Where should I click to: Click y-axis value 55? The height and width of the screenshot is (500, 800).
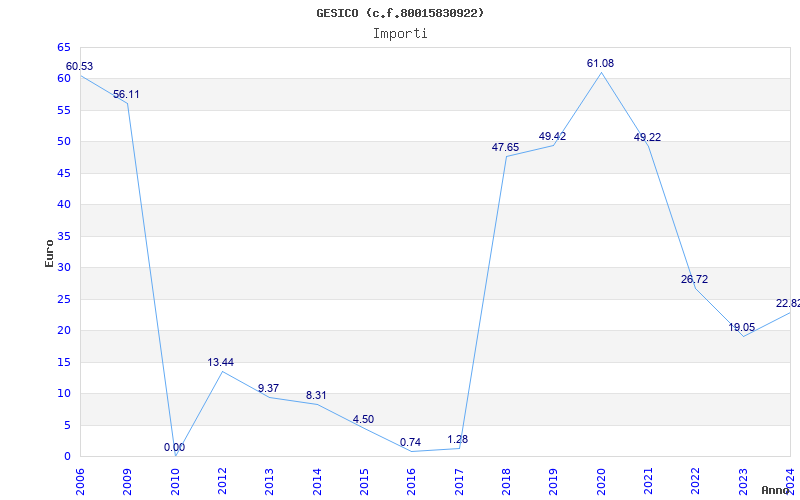click(x=64, y=110)
